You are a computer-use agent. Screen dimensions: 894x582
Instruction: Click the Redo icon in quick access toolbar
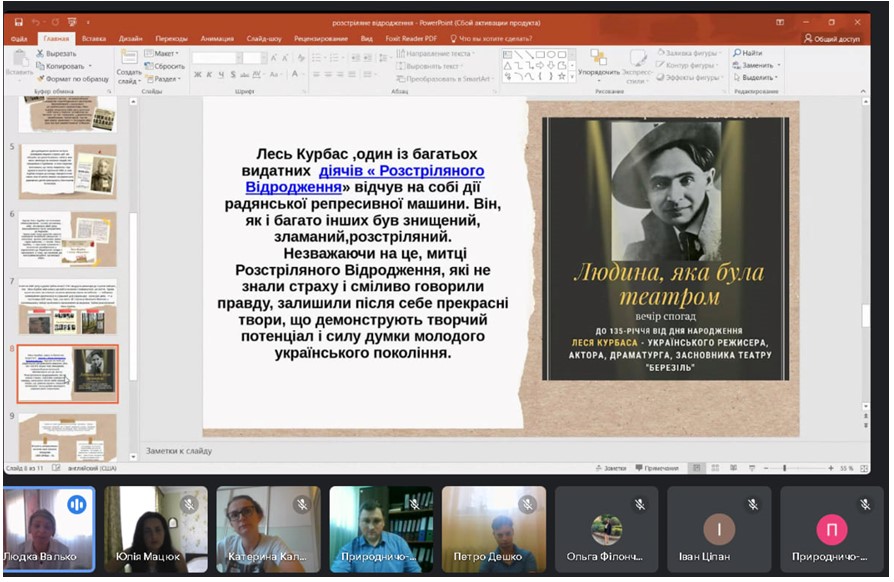(55, 22)
